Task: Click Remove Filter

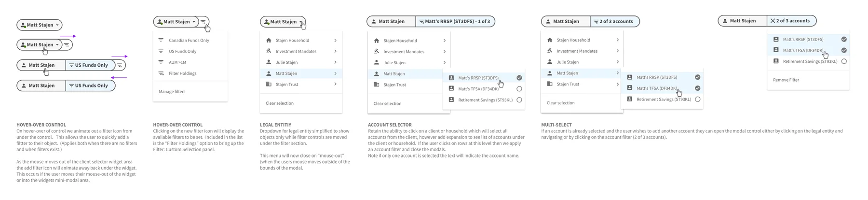Action: 786,80
